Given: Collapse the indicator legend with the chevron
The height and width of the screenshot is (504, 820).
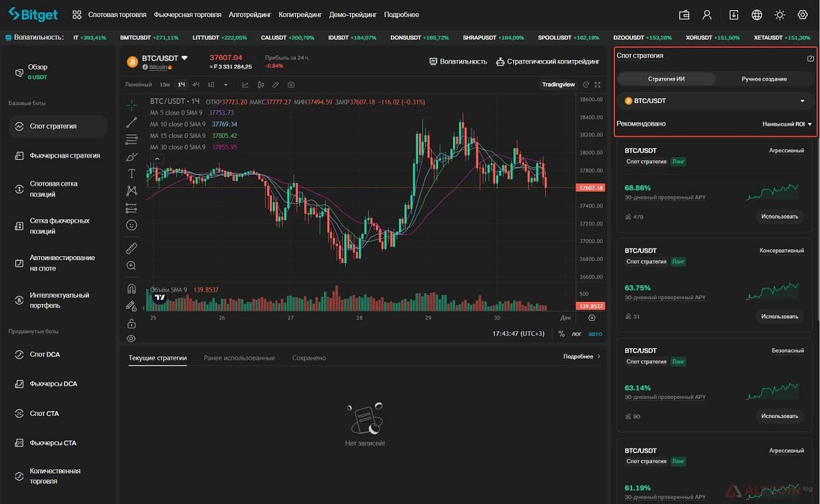Looking at the screenshot, I should (x=156, y=159).
